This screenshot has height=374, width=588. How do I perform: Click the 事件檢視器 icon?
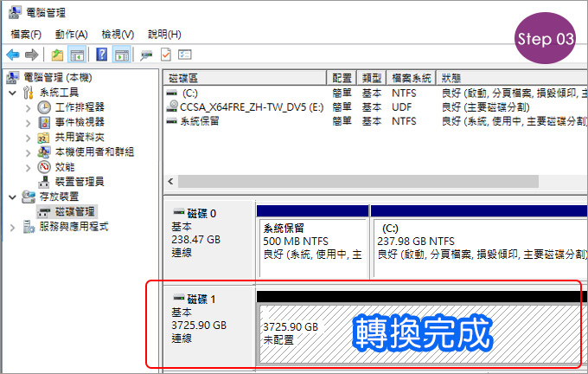pyautogui.click(x=44, y=122)
